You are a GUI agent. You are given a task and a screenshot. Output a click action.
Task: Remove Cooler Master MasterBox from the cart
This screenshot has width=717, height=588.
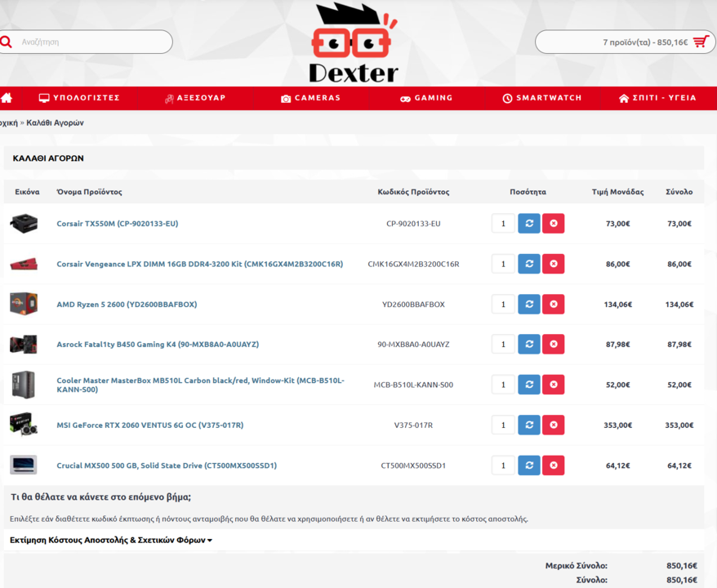554,385
